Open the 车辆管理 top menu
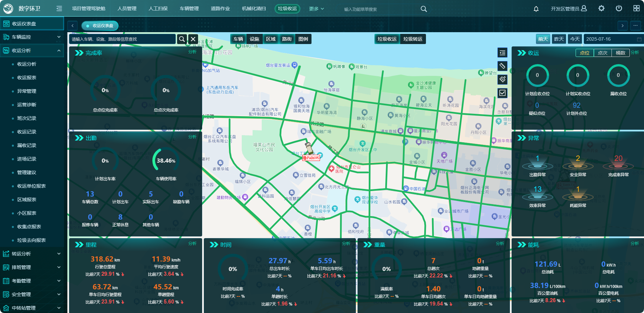Image resolution: width=644 pixels, height=313 pixels. pos(189,9)
